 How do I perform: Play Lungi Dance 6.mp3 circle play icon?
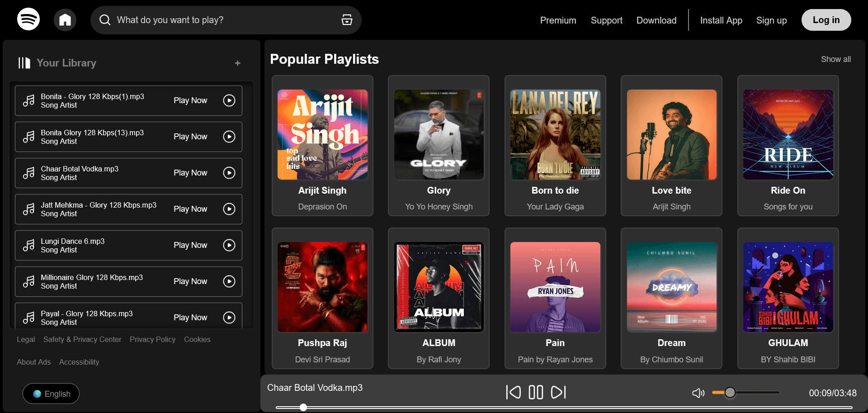click(x=229, y=245)
